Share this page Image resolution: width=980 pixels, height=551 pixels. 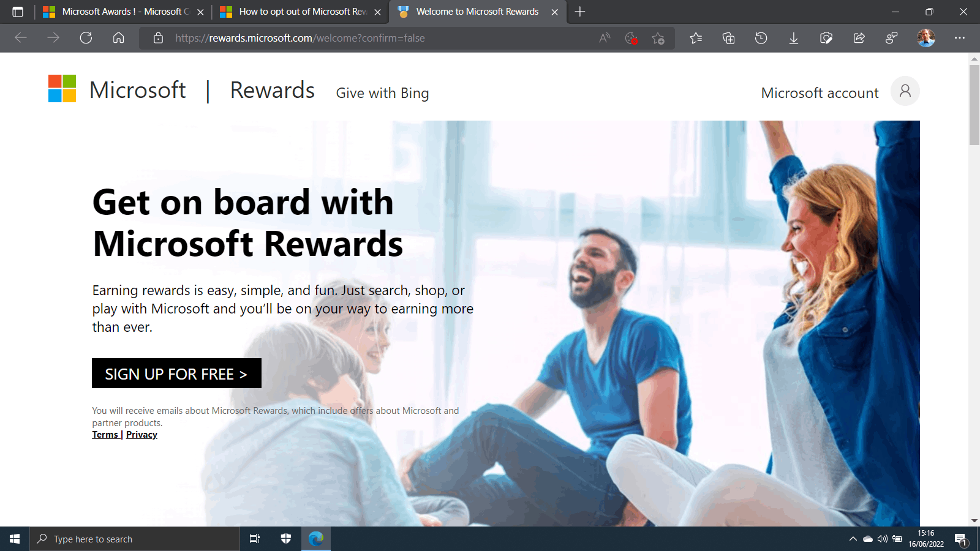point(859,38)
